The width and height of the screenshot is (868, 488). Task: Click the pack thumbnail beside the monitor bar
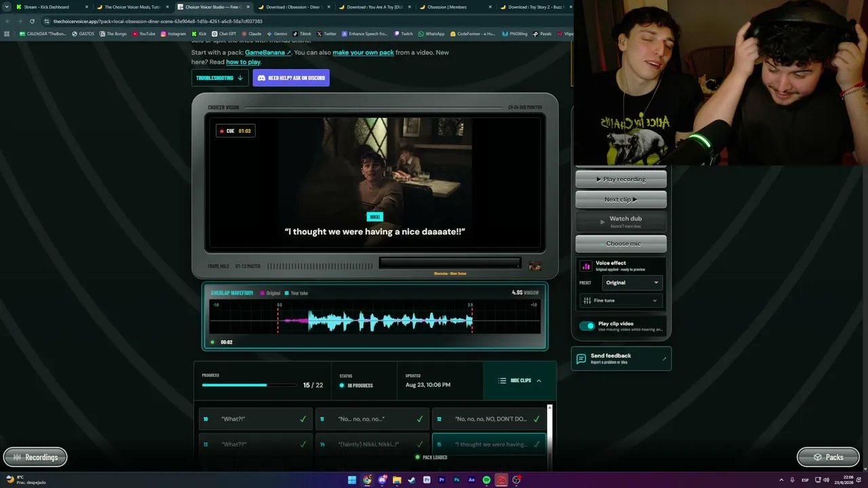click(x=535, y=266)
